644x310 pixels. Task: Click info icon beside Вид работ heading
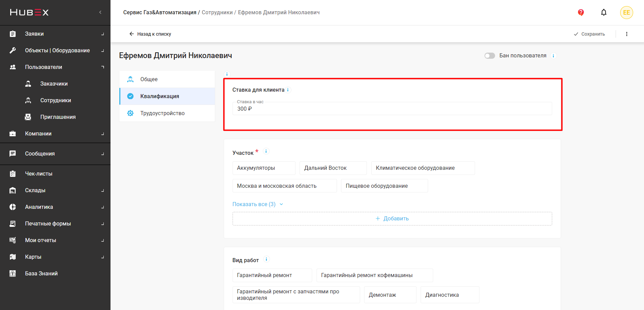tap(267, 259)
